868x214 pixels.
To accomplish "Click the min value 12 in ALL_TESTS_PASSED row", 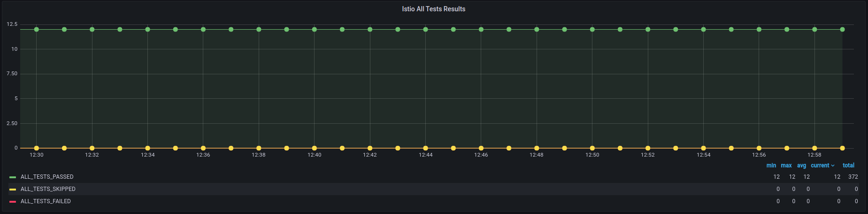I will click(776, 177).
